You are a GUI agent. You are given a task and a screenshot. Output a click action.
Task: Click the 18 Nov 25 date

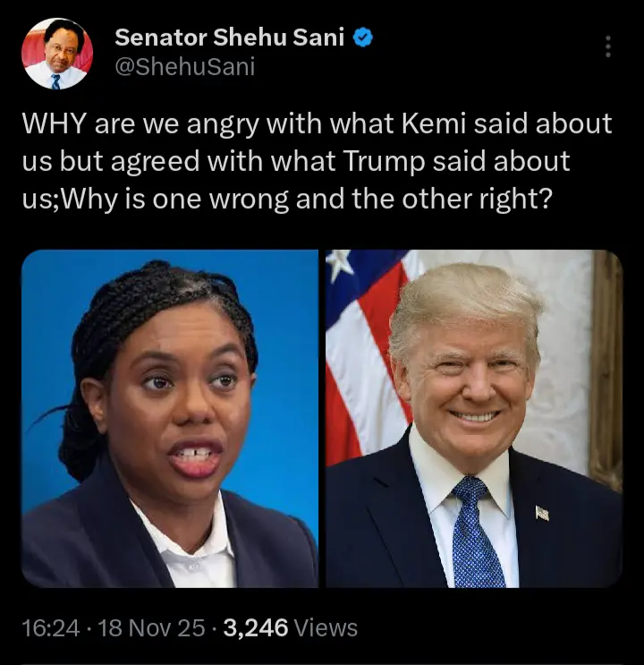151,628
